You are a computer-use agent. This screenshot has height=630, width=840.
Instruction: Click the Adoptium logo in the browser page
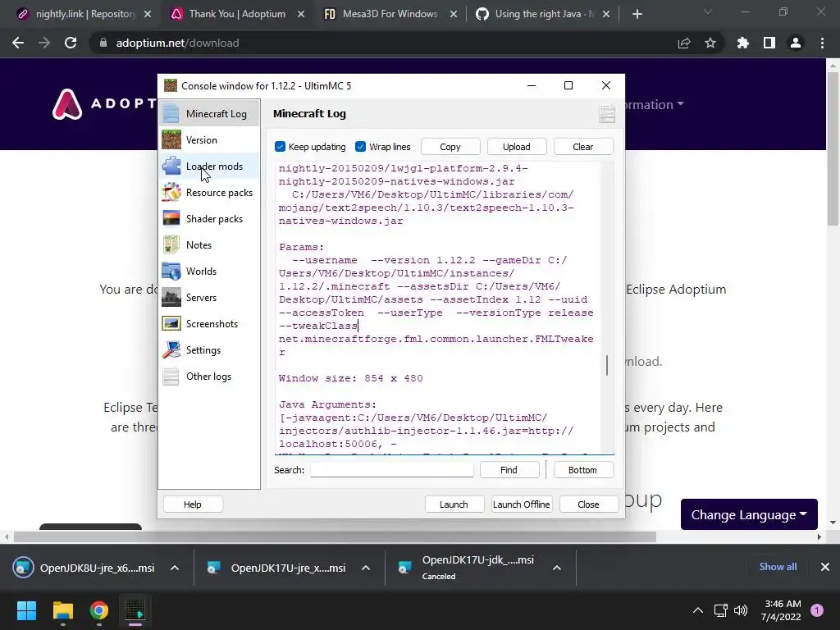click(x=67, y=104)
